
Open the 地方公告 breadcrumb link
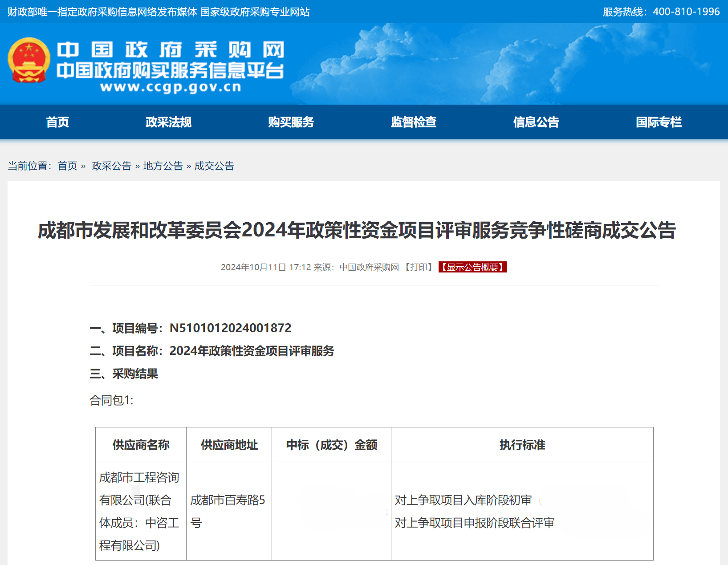[x=163, y=166]
